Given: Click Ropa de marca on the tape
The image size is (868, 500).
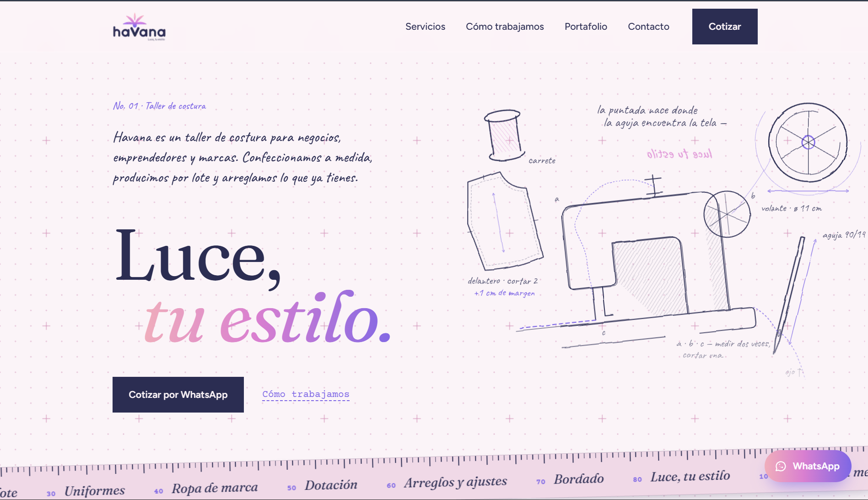Looking at the screenshot, I should pos(215,488).
